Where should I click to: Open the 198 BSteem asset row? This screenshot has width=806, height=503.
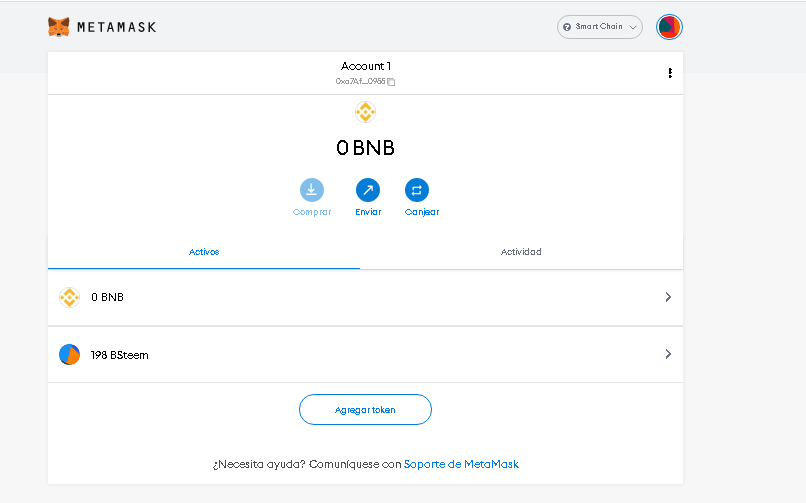point(365,355)
